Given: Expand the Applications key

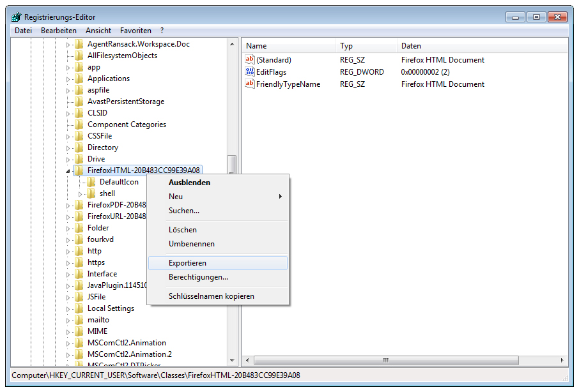Looking at the screenshot, I should coord(68,79).
